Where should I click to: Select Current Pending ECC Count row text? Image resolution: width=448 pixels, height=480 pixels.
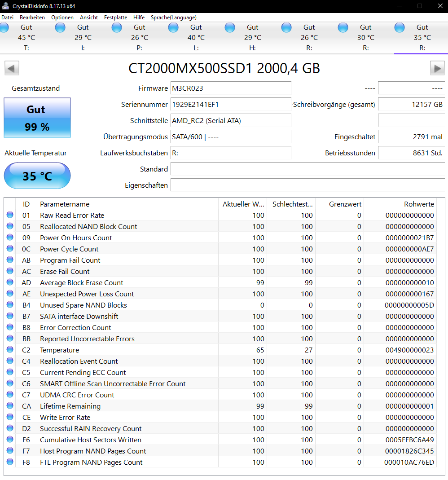(x=83, y=373)
